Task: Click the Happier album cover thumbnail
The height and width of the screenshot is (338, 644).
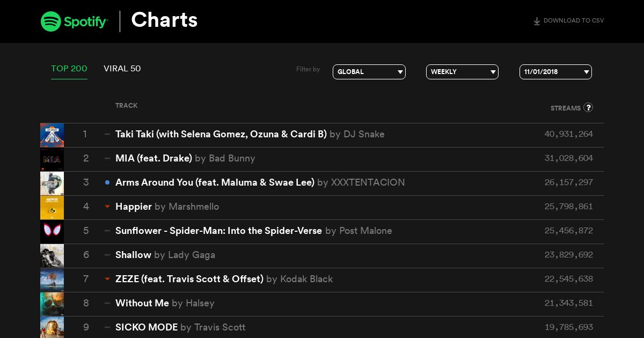Action: click(x=52, y=208)
